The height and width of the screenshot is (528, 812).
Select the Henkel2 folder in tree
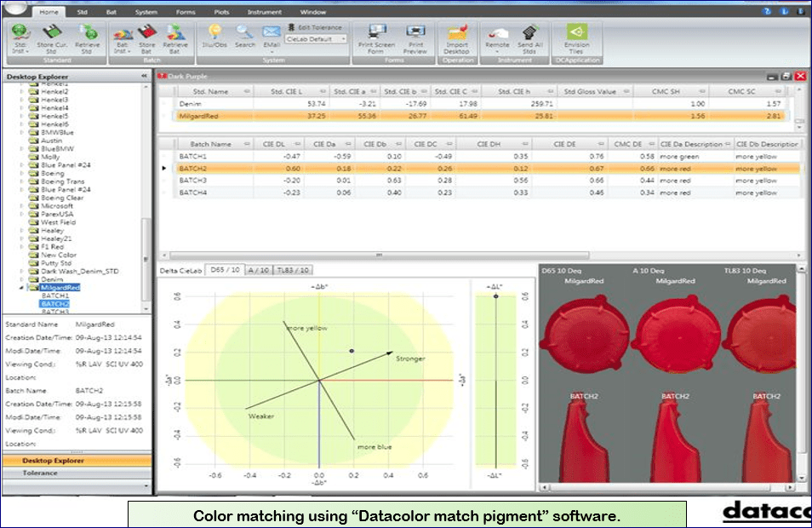tap(54, 92)
